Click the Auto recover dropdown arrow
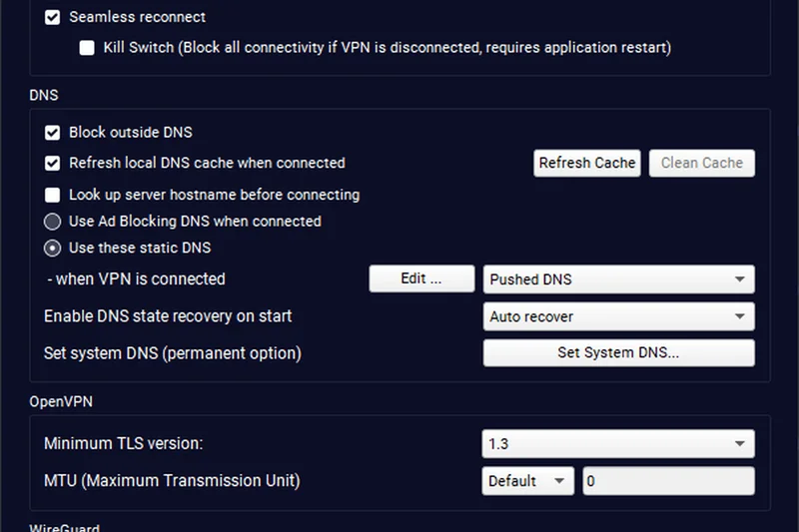The width and height of the screenshot is (799, 532). 740,317
